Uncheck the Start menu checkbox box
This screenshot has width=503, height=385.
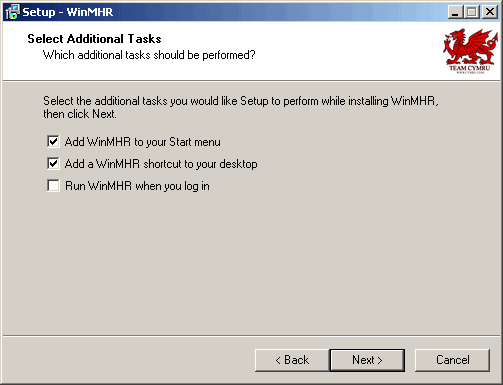pos(53,141)
